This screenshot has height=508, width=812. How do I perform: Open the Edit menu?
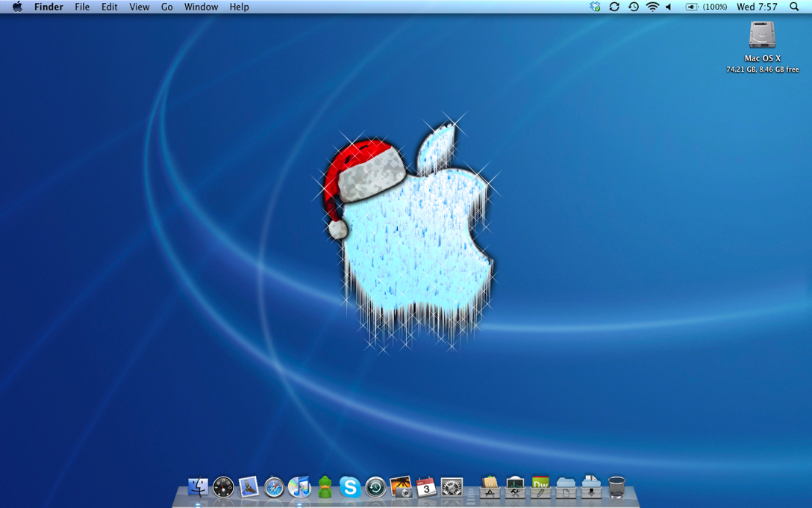click(x=109, y=7)
